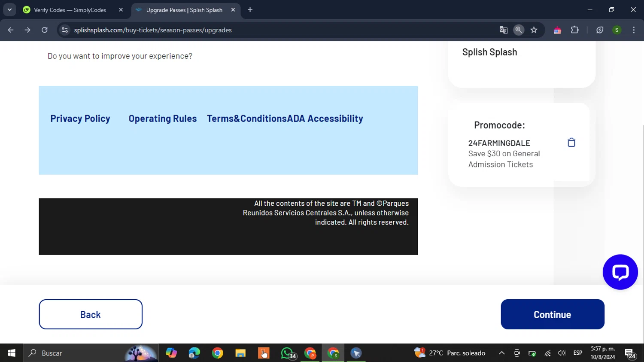Click the ESP language indicator
The height and width of the screenshot is (362, 644).
578,353
